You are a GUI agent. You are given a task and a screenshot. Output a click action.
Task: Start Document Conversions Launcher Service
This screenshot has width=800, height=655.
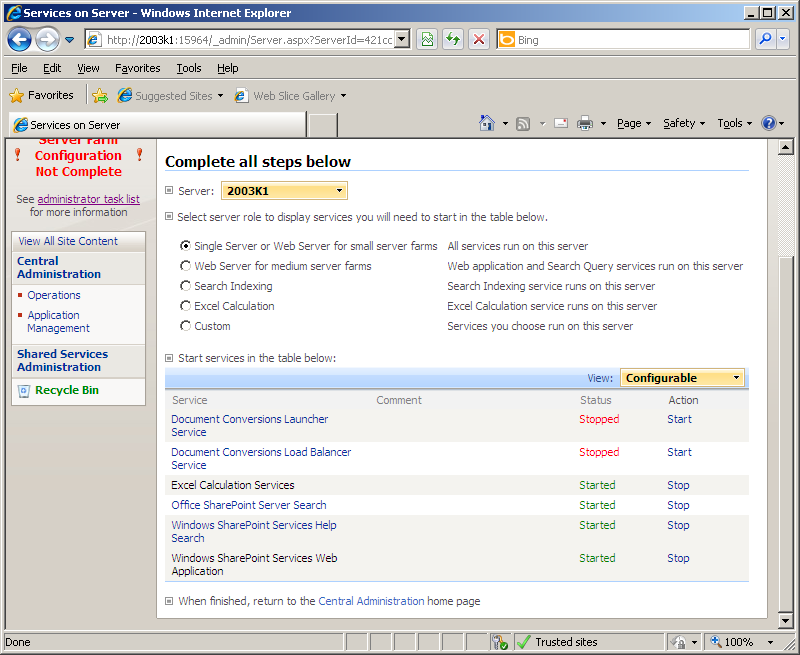[679, 419]
